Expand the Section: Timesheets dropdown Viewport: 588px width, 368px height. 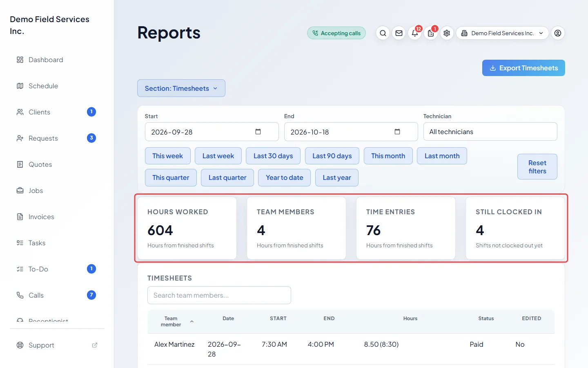[x=181, y=88]
